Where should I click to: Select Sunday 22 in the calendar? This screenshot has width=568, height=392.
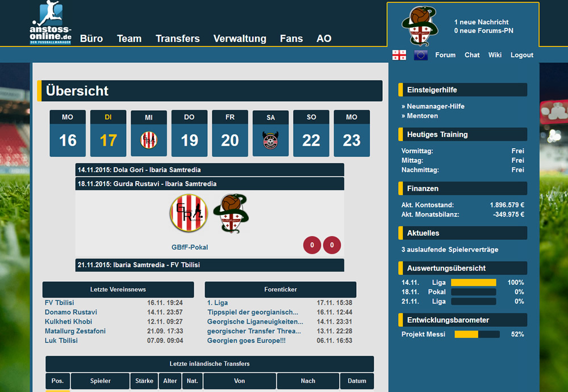(x=311, y=133)
